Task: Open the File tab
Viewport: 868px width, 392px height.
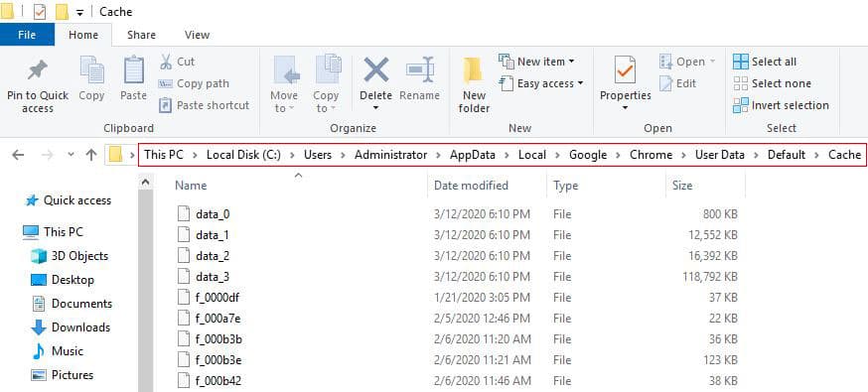Action: pyautogui.click(x=27, y=35)
